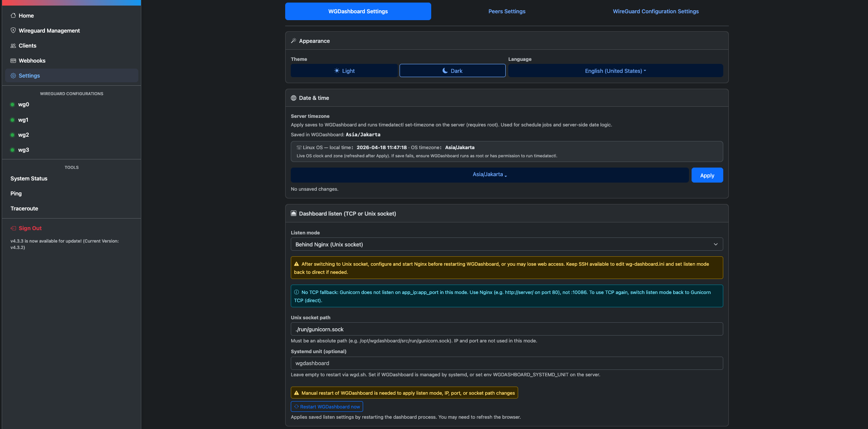Select Settings in the sidebar
868x429 pixels.
click(72, 75)
